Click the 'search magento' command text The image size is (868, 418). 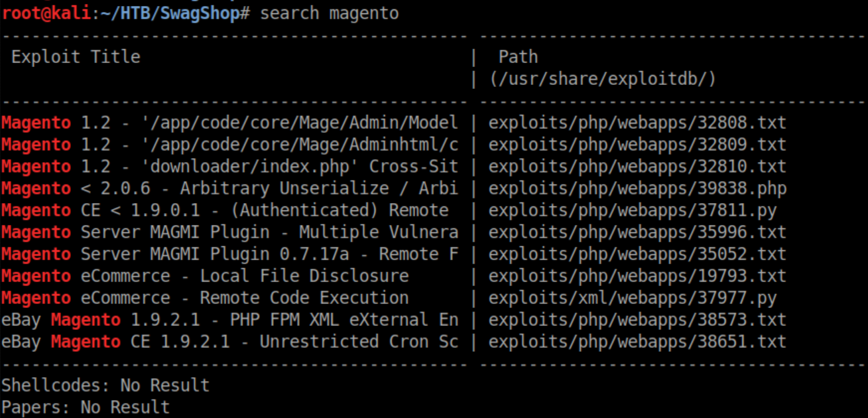[x=330, y=13]
